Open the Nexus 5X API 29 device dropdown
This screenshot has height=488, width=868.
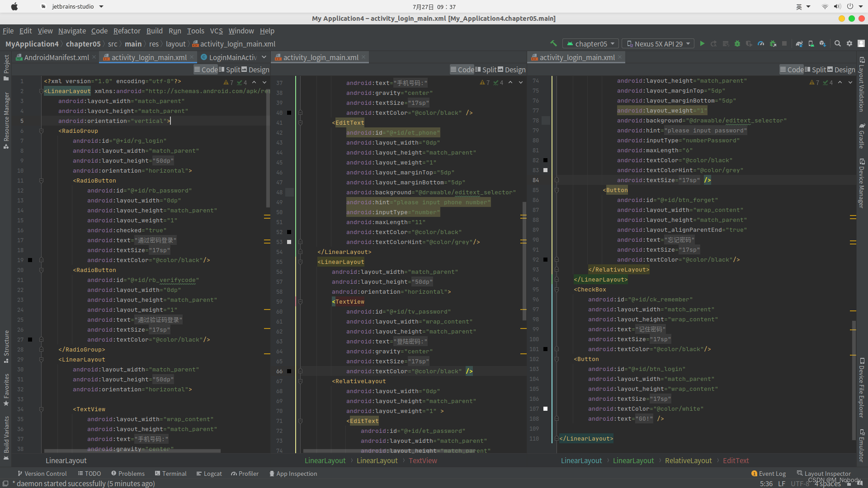coord(658,44)
